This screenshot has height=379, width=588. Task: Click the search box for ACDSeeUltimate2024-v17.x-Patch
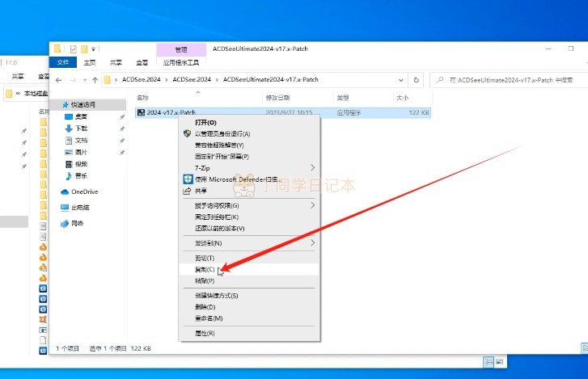click(x=510, y=80)
